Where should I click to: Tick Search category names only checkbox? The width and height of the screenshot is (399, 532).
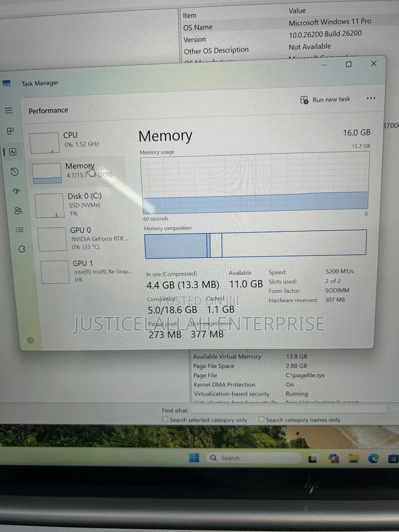coord(261,419)
